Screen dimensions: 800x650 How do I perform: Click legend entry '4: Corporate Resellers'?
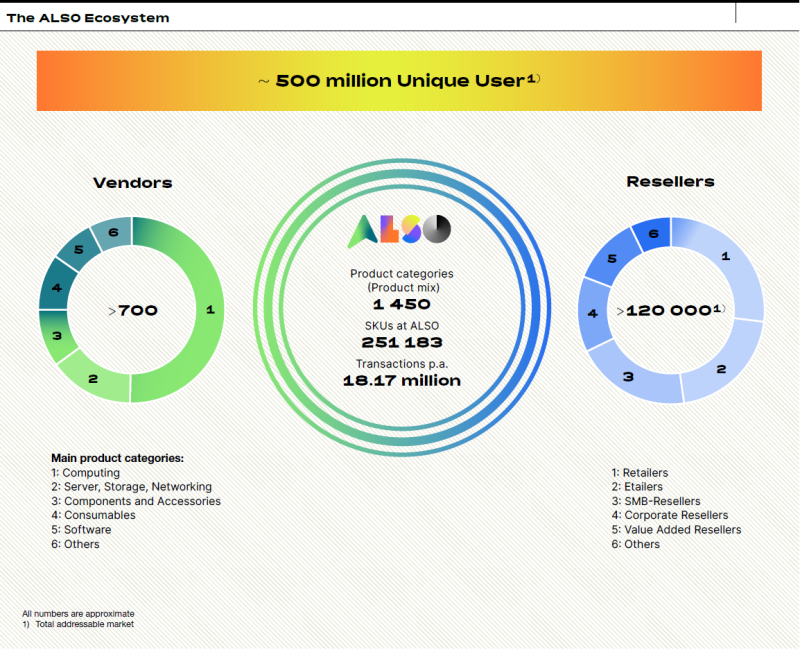pyautogui.click(x=670, y=515)
